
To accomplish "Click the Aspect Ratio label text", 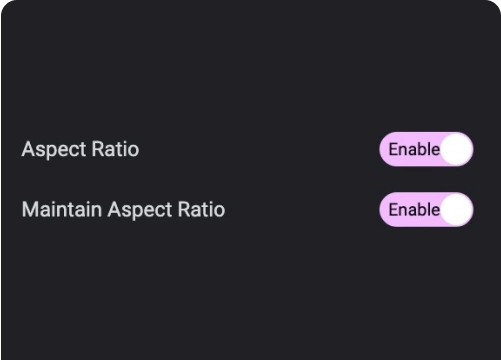I will click(x=80, y=149).
